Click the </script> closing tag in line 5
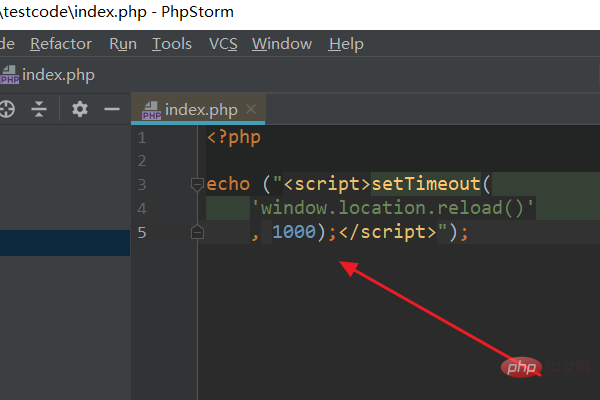The height and width of the screenshot is (400, 600). [x=388, y=232]
